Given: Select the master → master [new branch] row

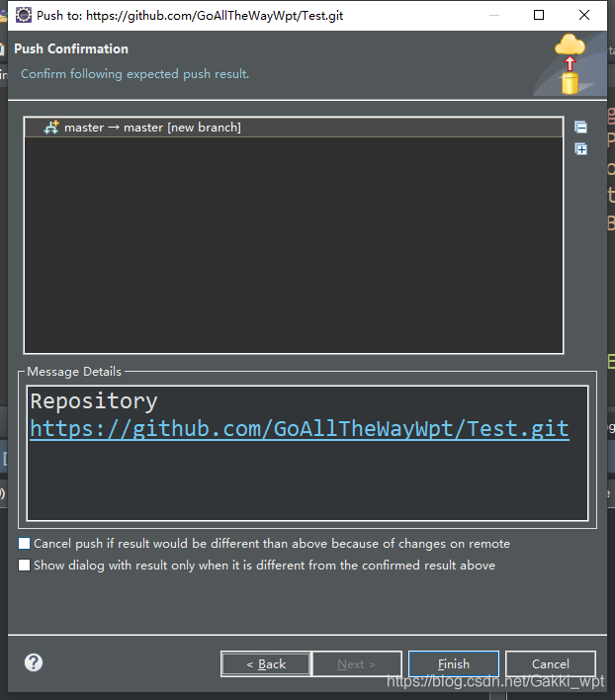Looking at the screenshot, I should [294, 128].
